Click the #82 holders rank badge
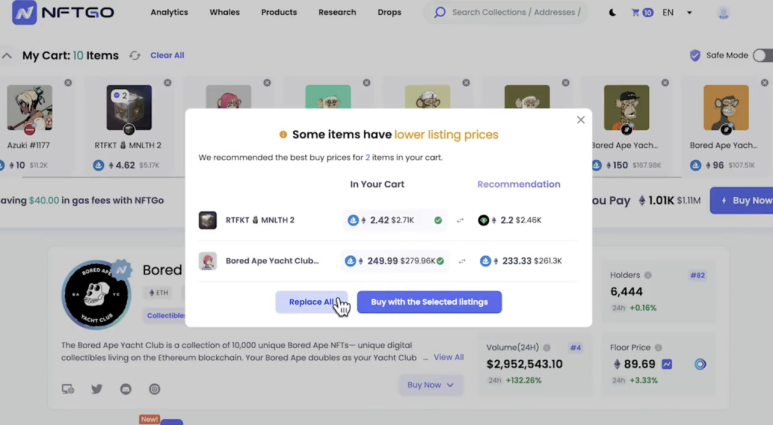773x425 pixels. point(698,275)
